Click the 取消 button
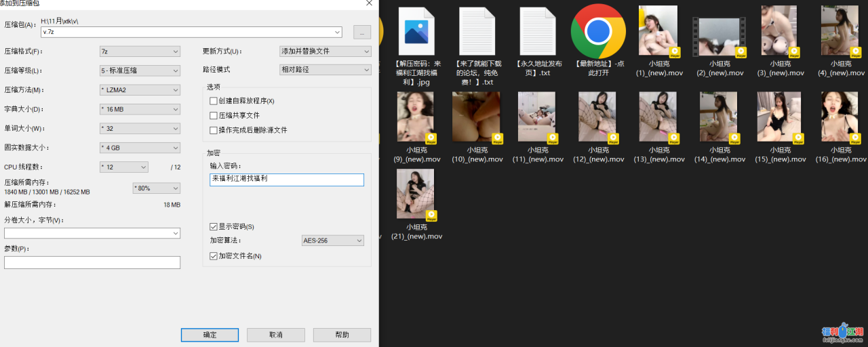The height and width of the screenshot is (347, 868). 275,335
